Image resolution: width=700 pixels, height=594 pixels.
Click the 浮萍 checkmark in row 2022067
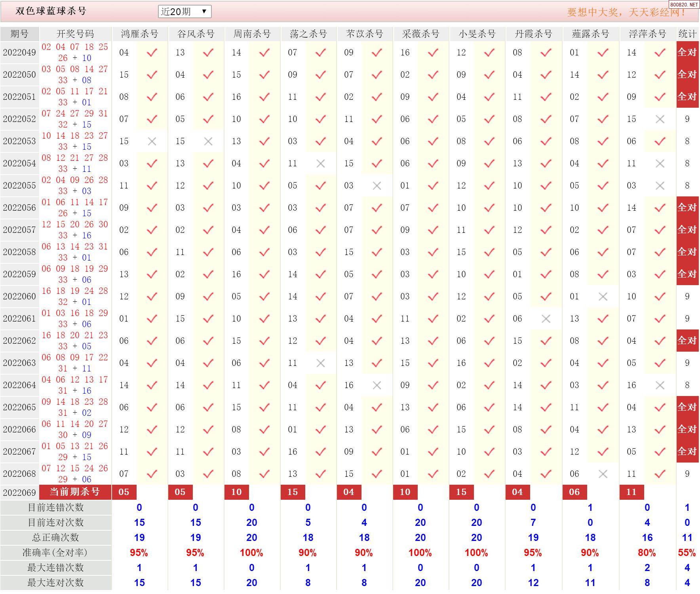(660, 451)
